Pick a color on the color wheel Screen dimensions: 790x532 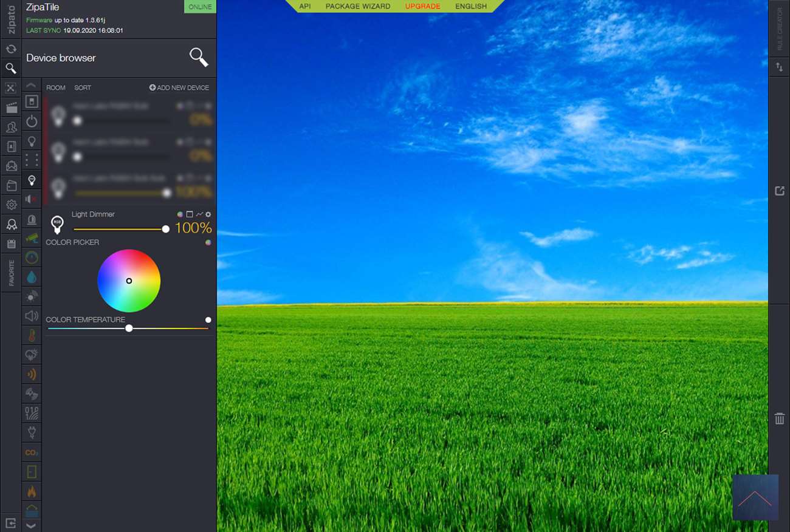[x=129, y=281]
